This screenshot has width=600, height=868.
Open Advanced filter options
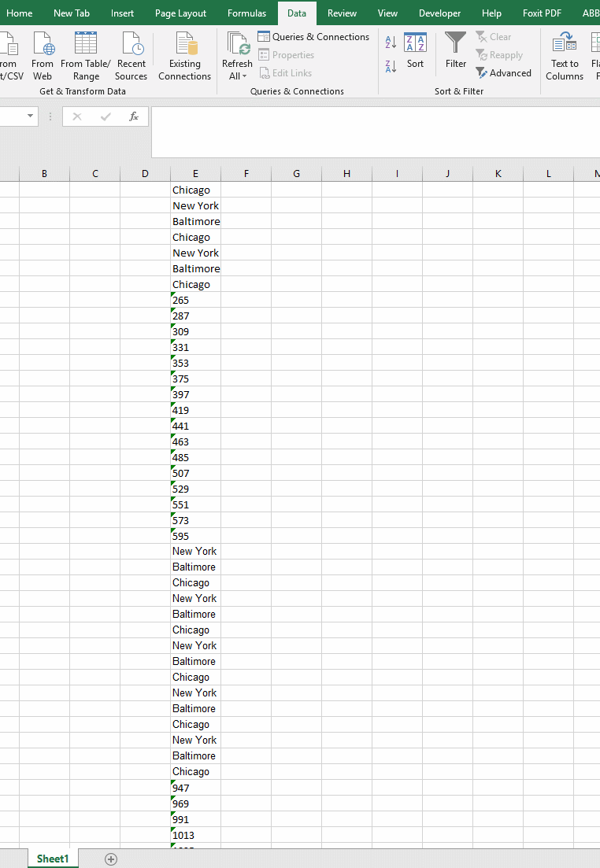504,73
